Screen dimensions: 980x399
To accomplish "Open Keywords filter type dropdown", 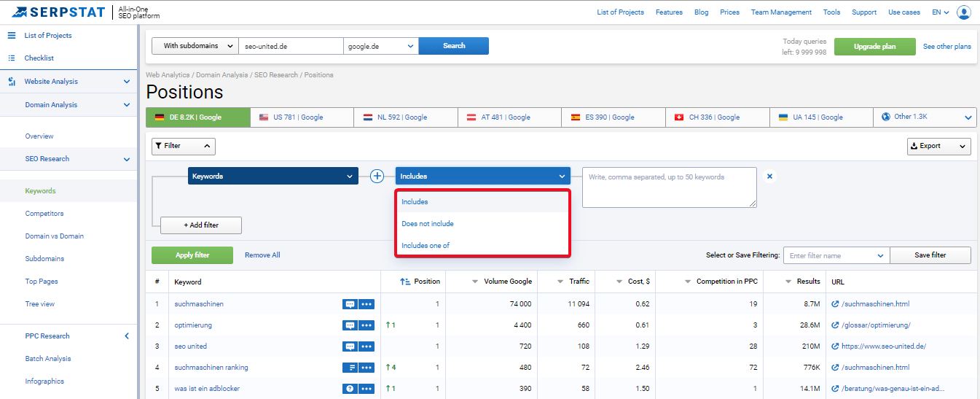I will [x=273, y=176].
